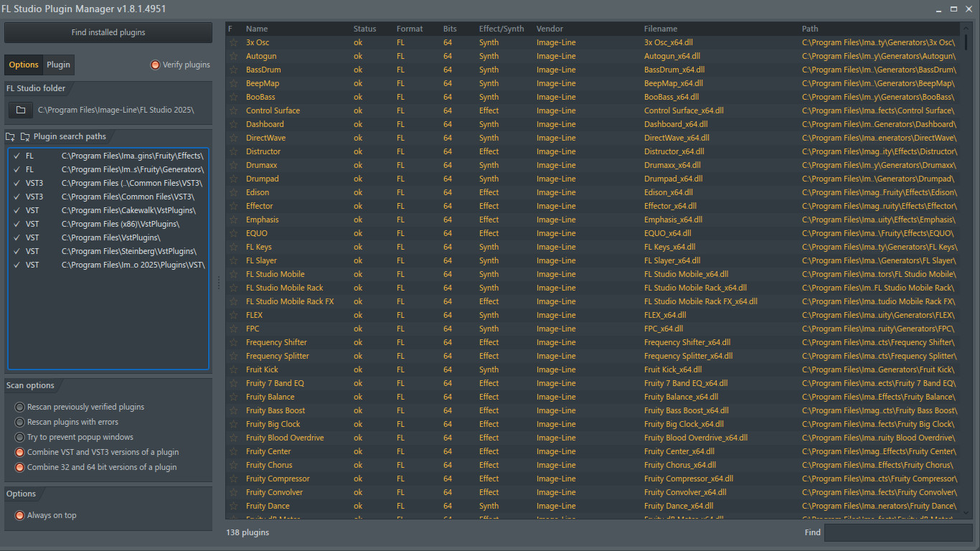Screen dimensions: 980x551
Task: Mark FPC as favorite via star icon
Action: tap(233, 329)
